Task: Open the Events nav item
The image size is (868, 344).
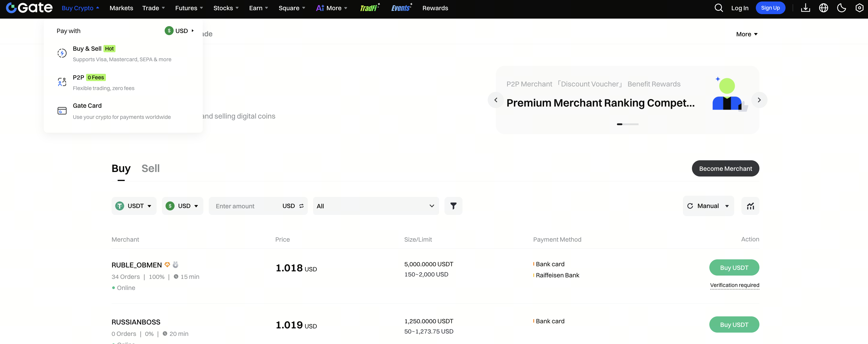Action: [x=402, y=8]
